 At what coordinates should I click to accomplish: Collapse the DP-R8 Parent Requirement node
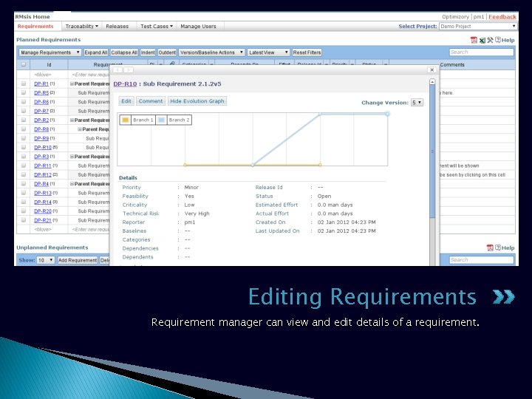point(80,129)
